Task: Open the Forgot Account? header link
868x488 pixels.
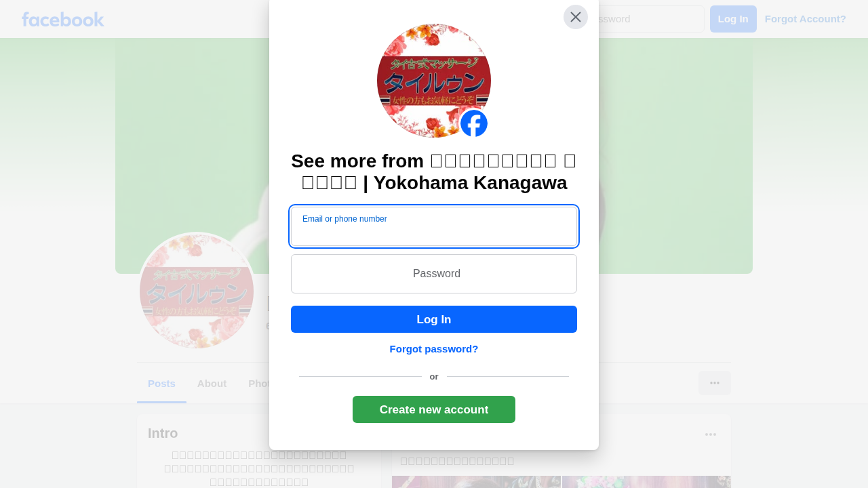Action: tap(806, 19)
